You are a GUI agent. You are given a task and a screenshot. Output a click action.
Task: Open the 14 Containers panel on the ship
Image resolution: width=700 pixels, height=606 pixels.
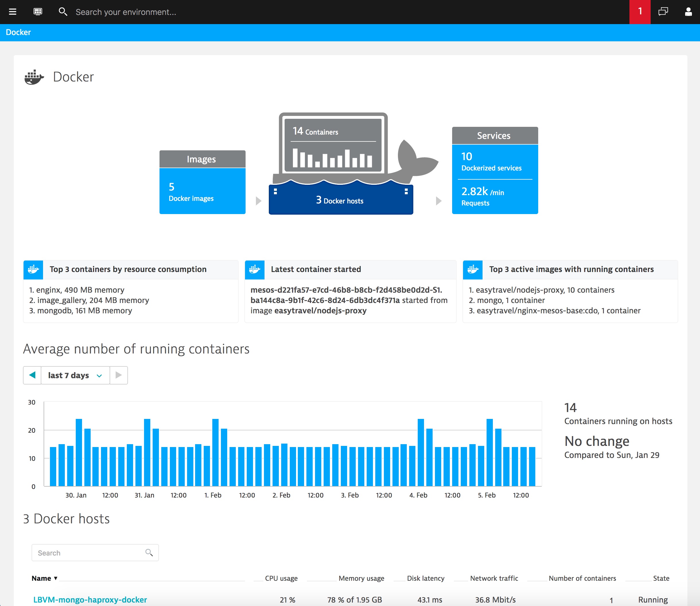click(x=333, y=145)
